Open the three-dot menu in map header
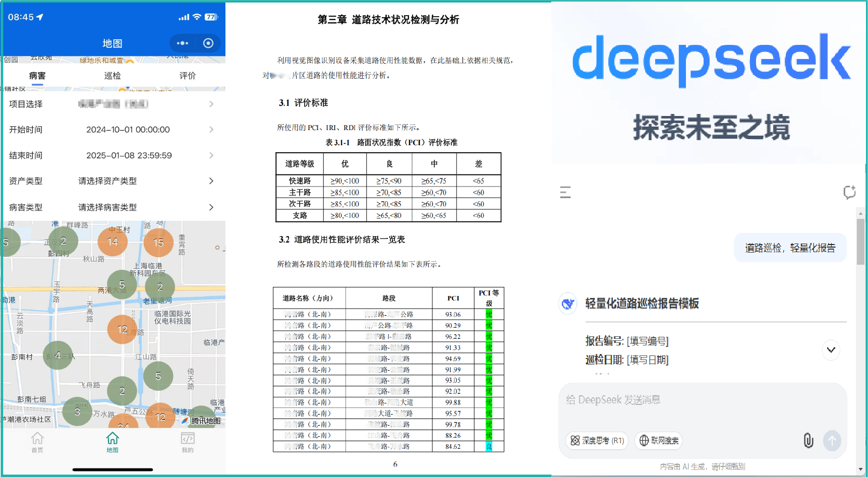This screenshot has width=868, height=477. tap(182, 43)
